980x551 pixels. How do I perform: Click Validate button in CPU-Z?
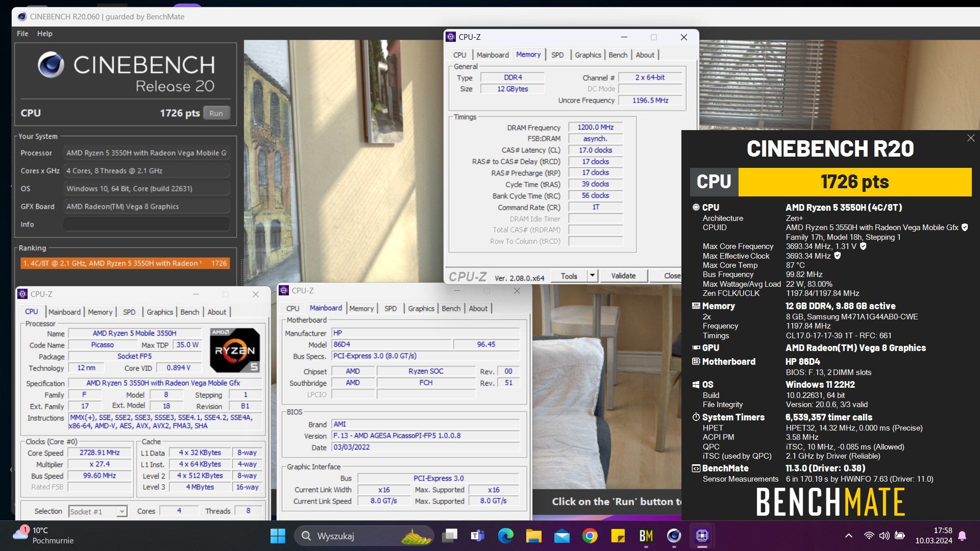point(624,276)
